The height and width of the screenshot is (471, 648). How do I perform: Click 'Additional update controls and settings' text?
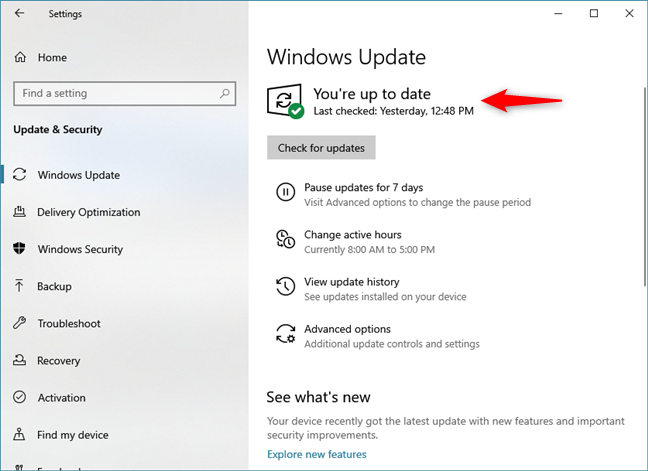pos(392,344)
